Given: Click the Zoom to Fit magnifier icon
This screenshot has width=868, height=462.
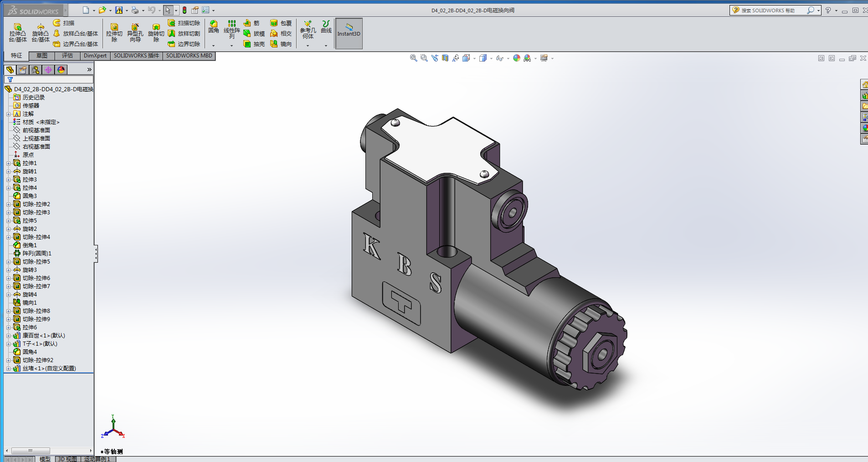Looking at the screenshot, I should click(x=413, y=58).
